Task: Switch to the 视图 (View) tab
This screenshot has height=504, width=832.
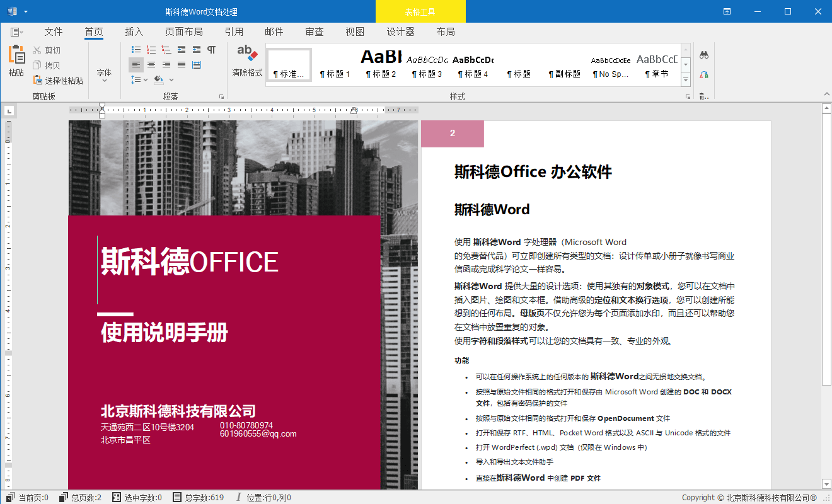Action: coord(355,31)
